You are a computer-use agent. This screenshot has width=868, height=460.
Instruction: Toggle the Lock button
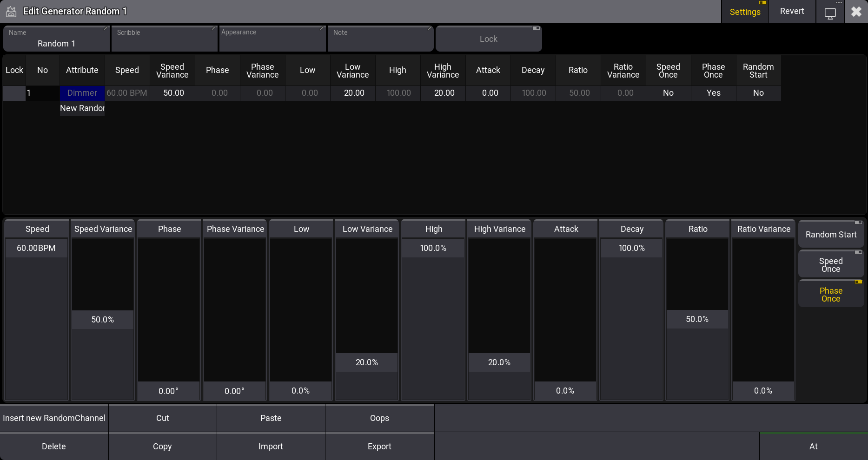tap(489, 39)
